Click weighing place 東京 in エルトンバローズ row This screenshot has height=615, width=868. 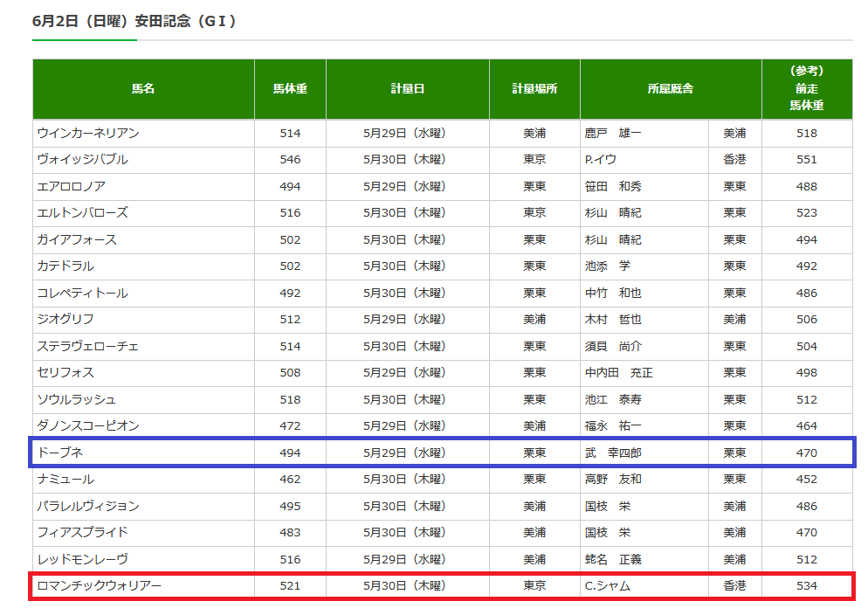[534, 212]
